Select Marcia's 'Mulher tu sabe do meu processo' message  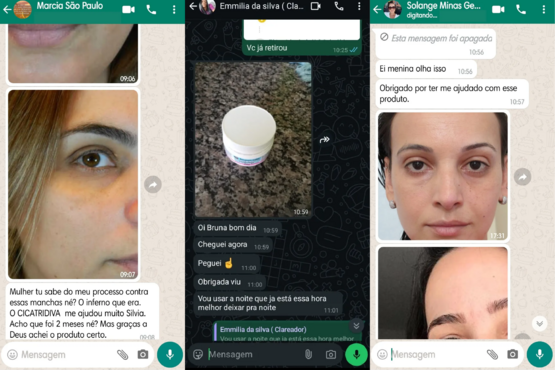(x=82, y=312)
